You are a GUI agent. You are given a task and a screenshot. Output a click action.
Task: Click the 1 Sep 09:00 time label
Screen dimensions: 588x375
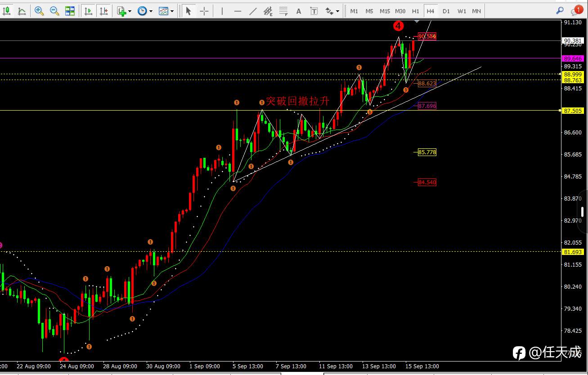click(205, 366)
